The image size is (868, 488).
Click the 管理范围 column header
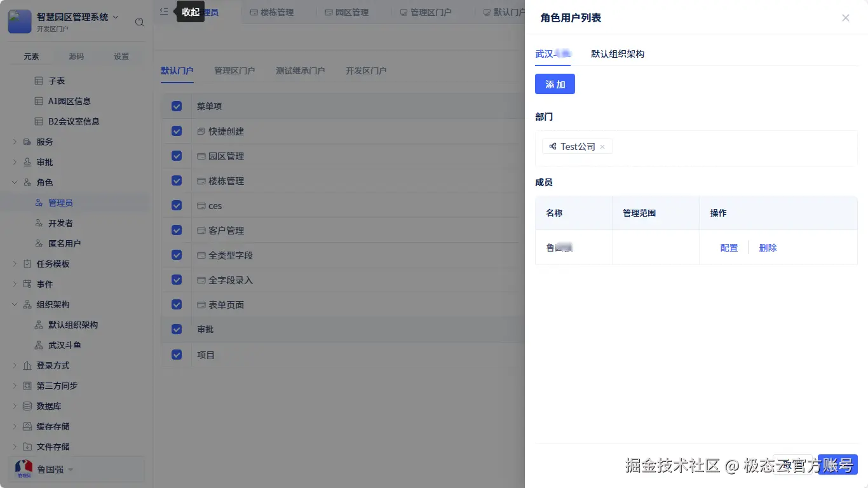[656, 213]
